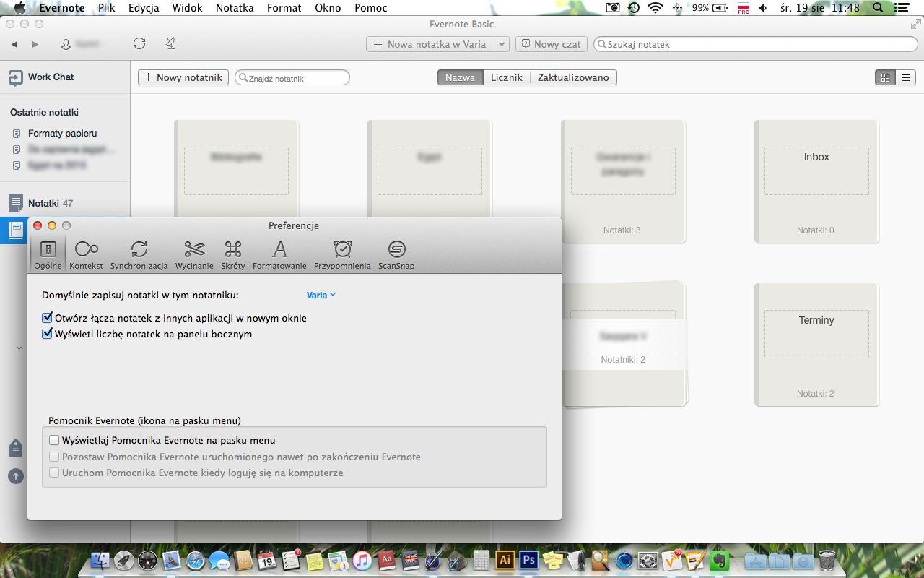Click the Nowy notatnik button

(x=183, y=77)
